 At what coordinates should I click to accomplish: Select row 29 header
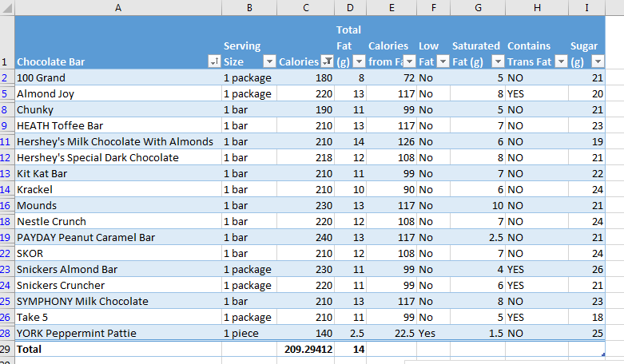click(7, 349)
